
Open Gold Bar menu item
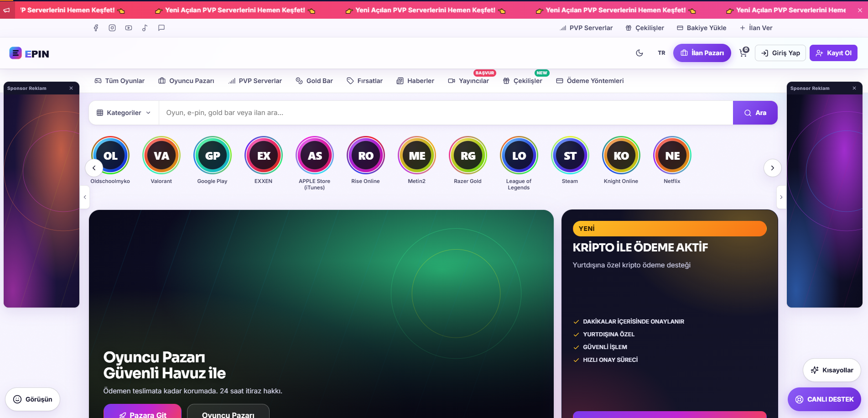point(314,81)
